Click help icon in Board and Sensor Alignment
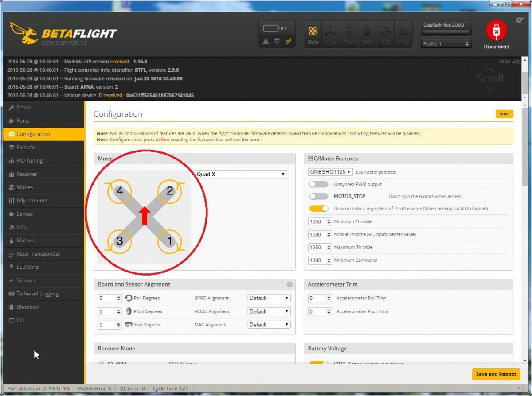Viewport: 532px width, 396px height. point(289,285)
